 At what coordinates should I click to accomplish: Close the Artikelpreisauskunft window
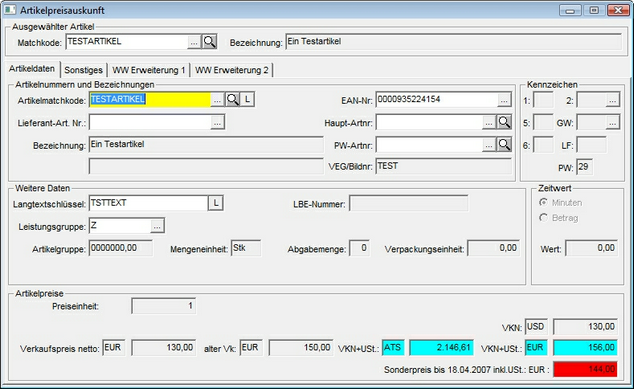pyautogui.click(x=618, y=10)
